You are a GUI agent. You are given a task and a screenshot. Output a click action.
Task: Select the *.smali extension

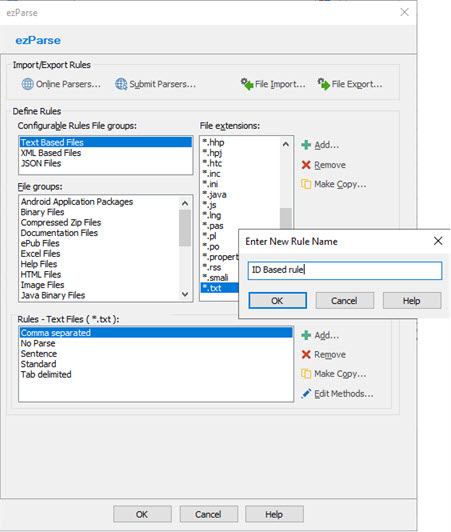tap(220, 278)
